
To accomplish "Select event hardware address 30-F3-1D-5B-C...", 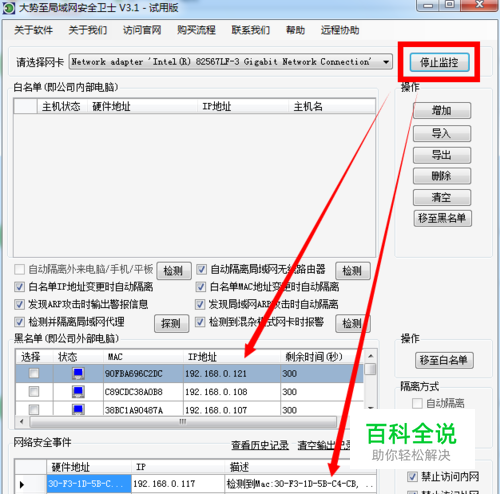I will click(x=89, y=484).
